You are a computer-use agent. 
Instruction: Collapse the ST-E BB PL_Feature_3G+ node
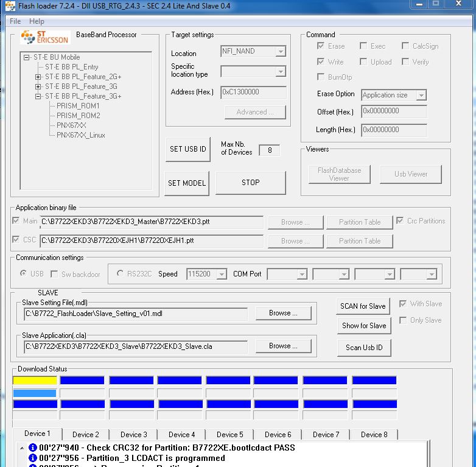coord(38,96)
